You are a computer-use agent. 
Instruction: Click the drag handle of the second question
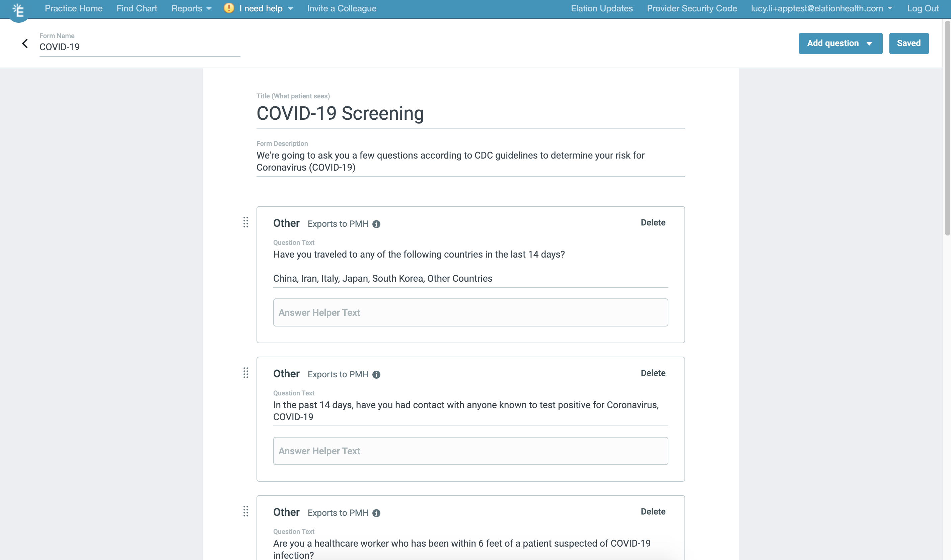pyautogui.click(x=245, y=373)
